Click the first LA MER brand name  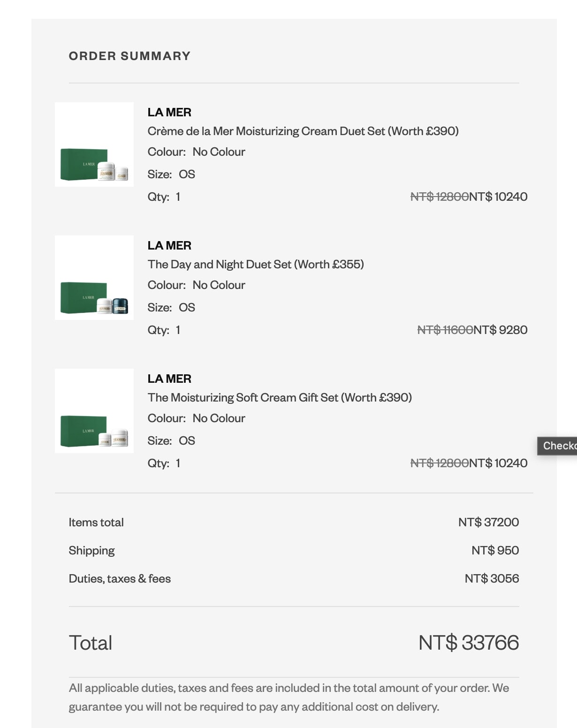[x=169, y=113]
